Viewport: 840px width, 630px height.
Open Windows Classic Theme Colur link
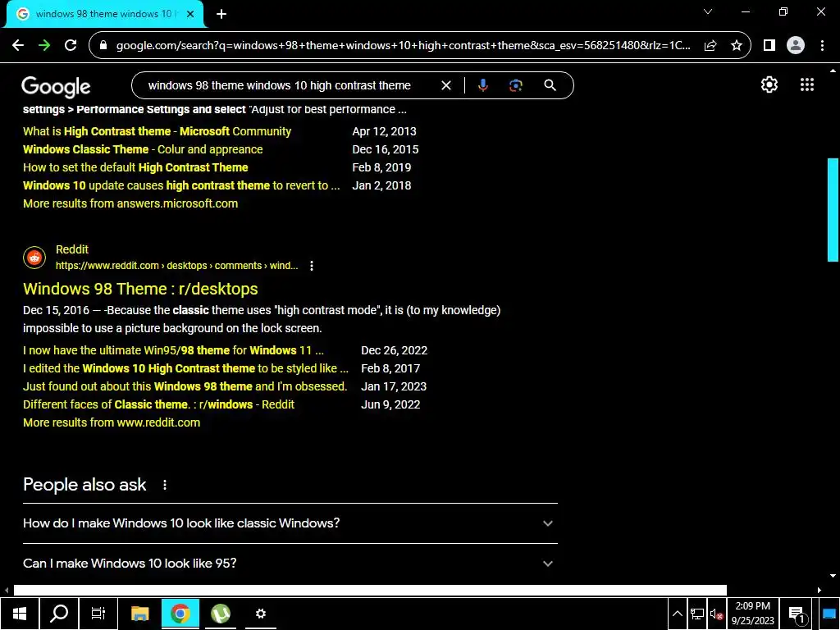tap(143, 149)
